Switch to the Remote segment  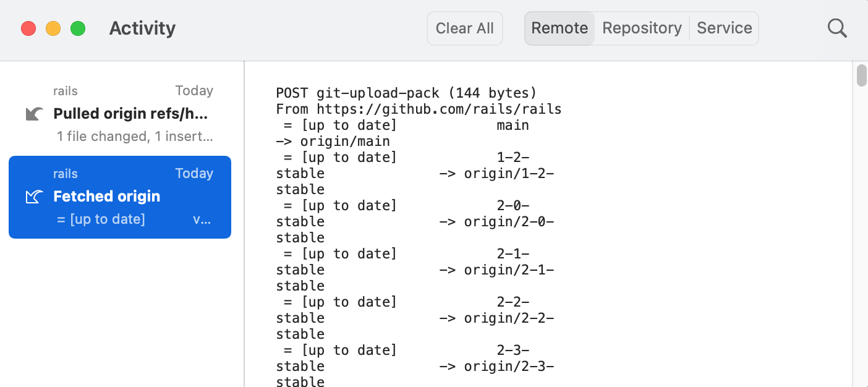(x=560, y=28)
